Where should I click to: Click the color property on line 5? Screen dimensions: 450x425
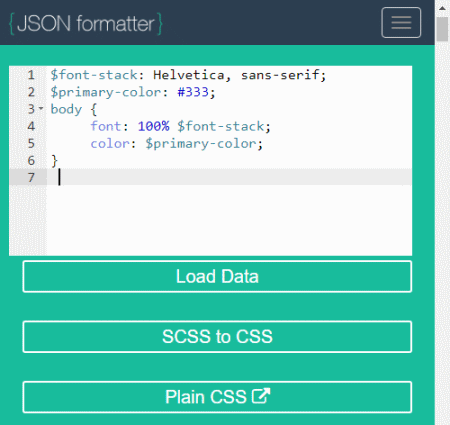click(x=110, y=144)
